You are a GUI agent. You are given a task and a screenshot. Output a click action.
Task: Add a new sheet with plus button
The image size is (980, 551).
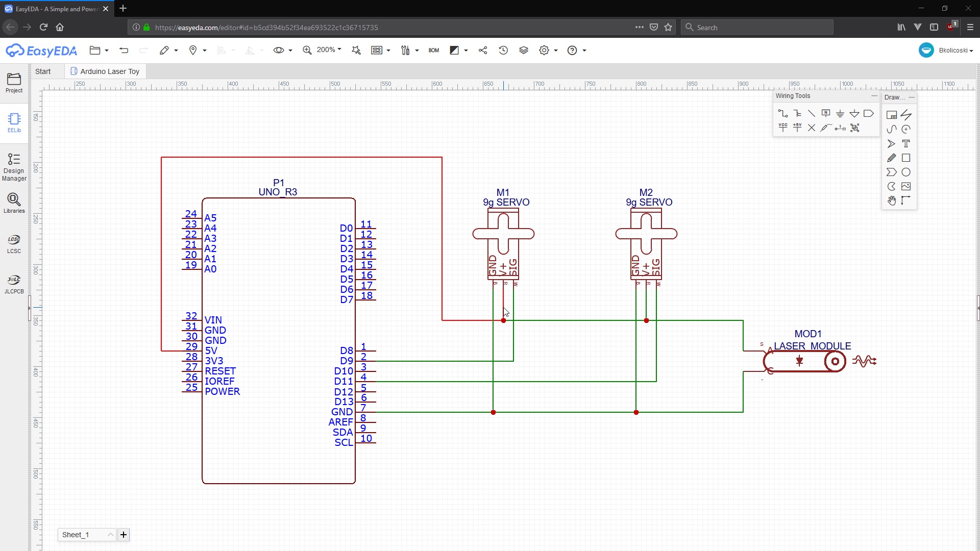coord(124,535)
